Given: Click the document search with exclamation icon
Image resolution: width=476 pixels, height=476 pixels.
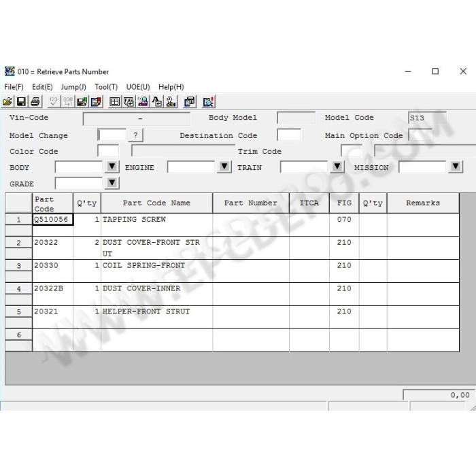Looking at the screenshot, I should pos(208,102).
